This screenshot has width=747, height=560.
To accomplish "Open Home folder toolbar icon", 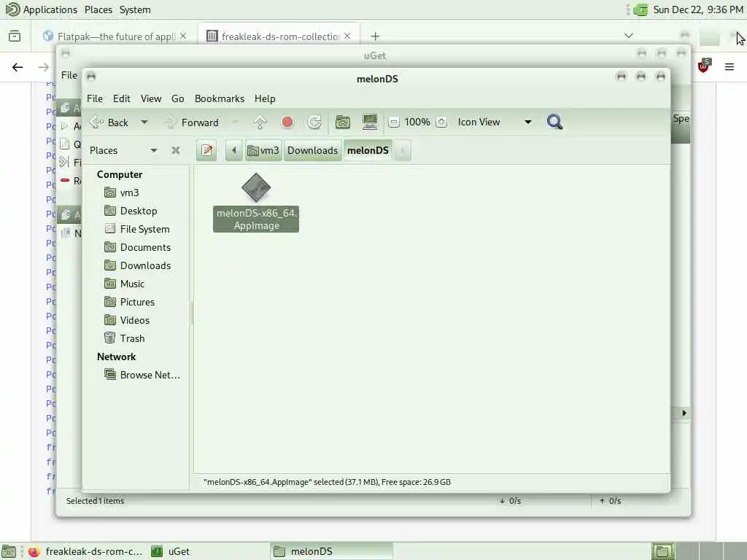I will click(x=343, y=122).
